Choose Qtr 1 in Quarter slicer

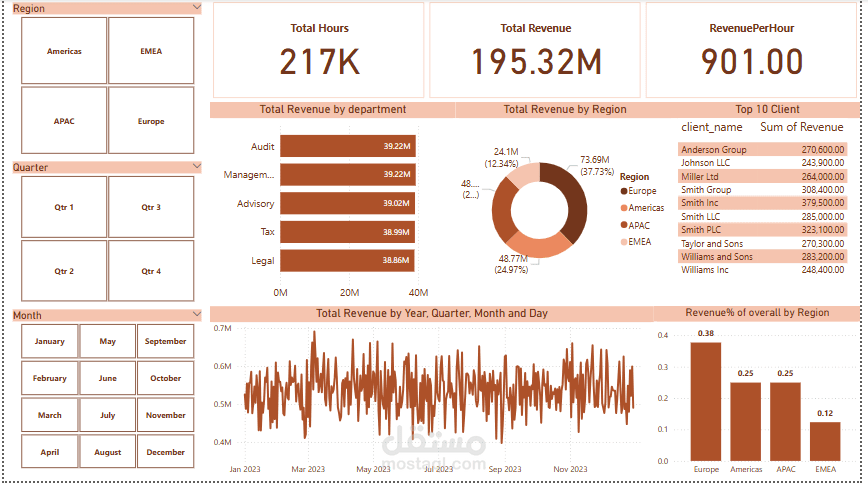[64, 207]
